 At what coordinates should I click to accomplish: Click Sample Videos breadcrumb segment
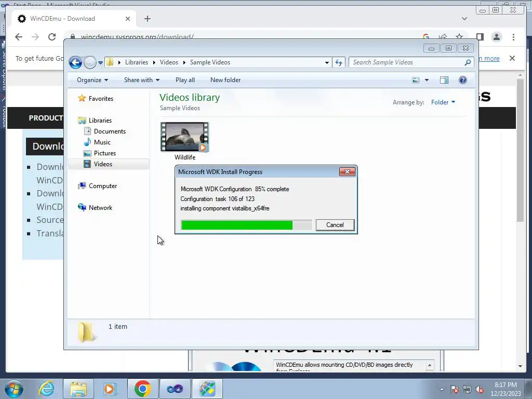coord(210,62)
